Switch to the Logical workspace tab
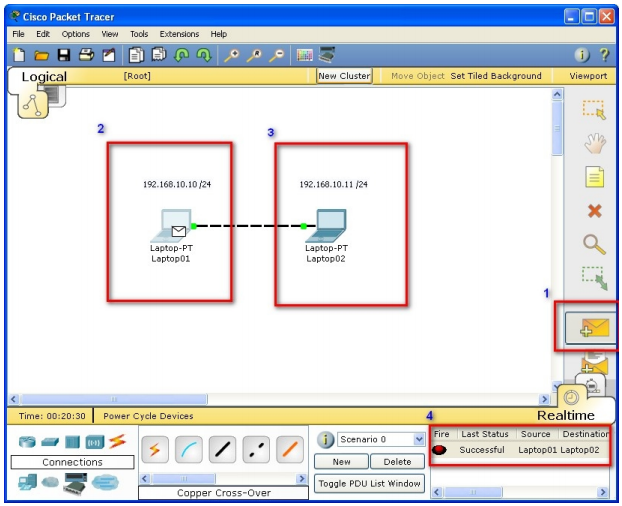The width and height of the screenshot is (622, 506). pyautogui.click(x=44, y=76)
